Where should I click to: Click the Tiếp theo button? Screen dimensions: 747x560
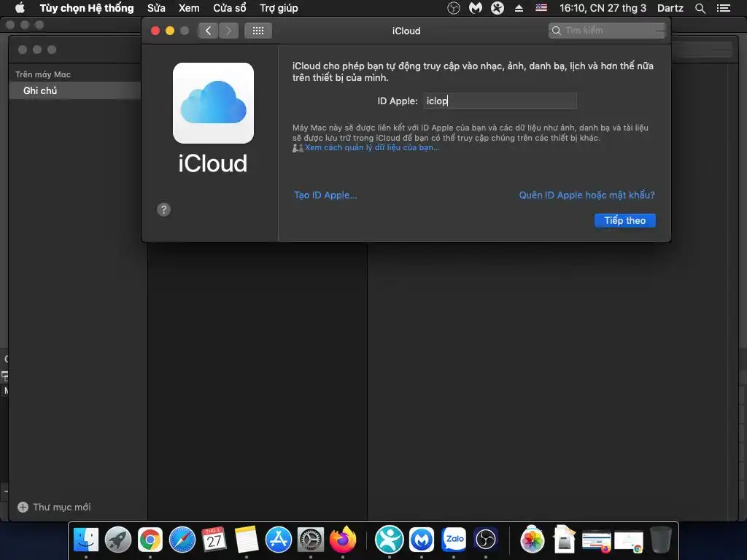point(624,220)
